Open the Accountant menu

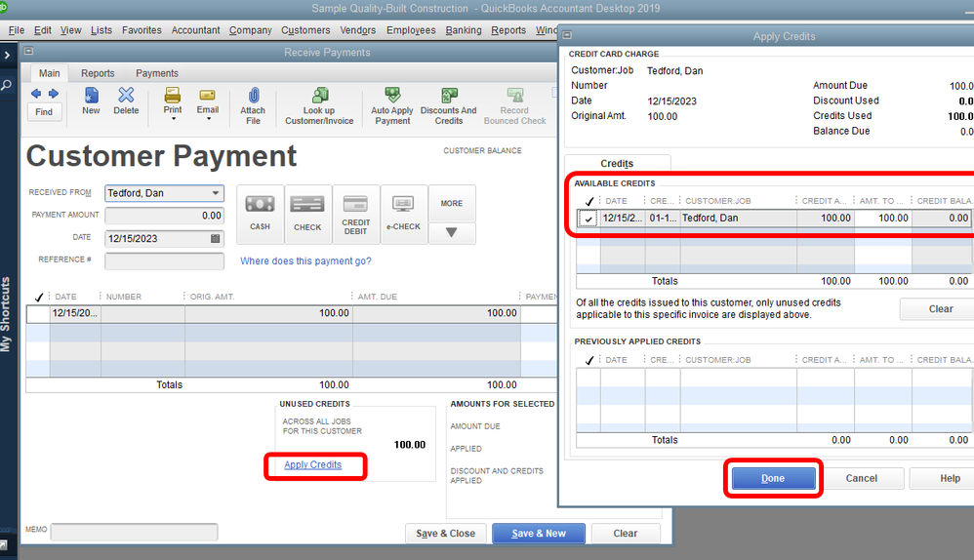tap(195, 30)
